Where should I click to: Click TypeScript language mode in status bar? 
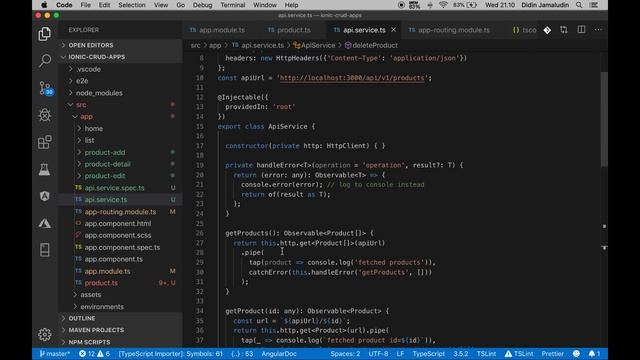click(x=428, y=354)
